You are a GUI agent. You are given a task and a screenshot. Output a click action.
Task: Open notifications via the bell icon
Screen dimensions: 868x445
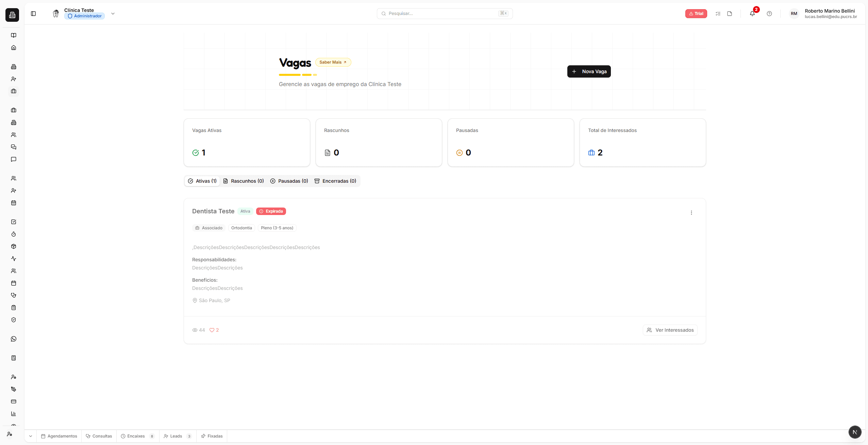click(752, 14)
